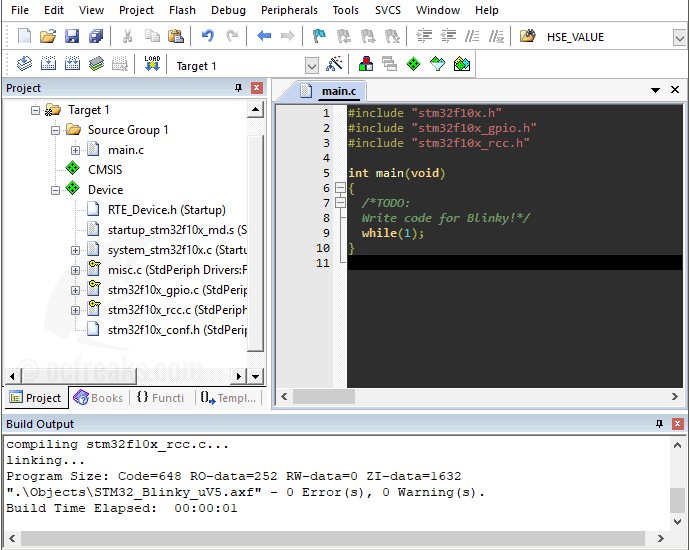690x550 pixels.
Task: Launch the Pack Installer icon
Action: (461, 65)
